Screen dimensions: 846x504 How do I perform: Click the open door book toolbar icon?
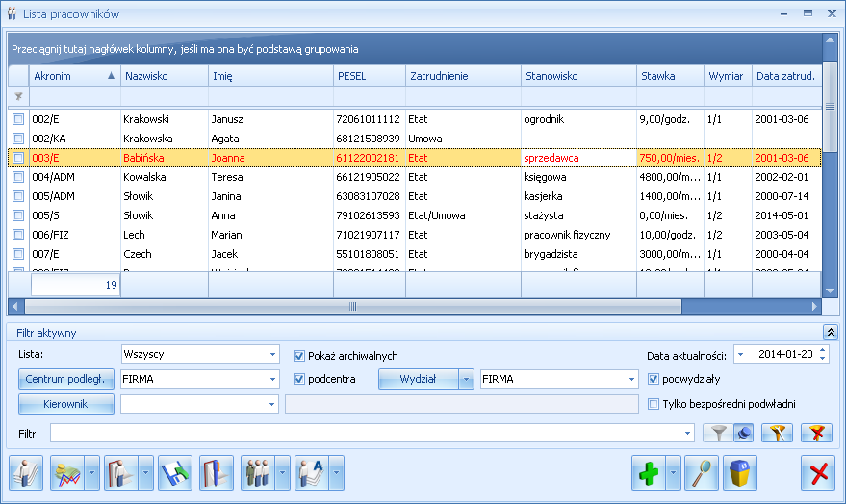[x=217, y=472]
